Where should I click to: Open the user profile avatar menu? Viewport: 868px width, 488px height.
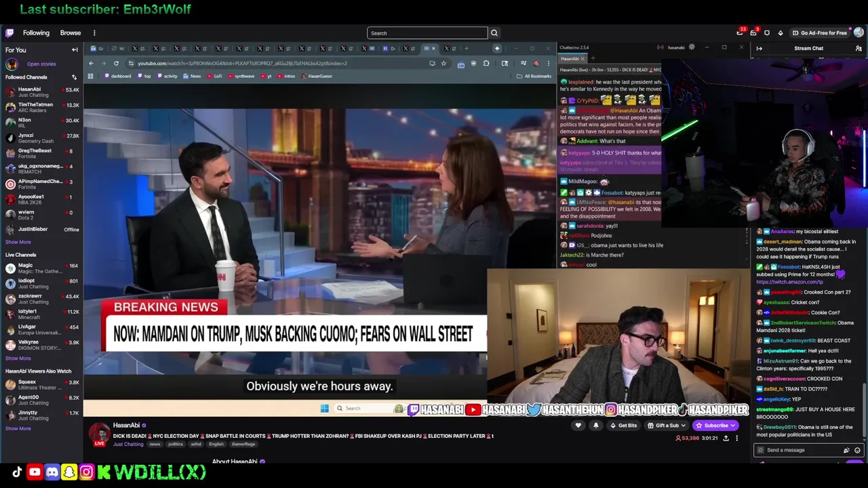click(x=859, y=33)
